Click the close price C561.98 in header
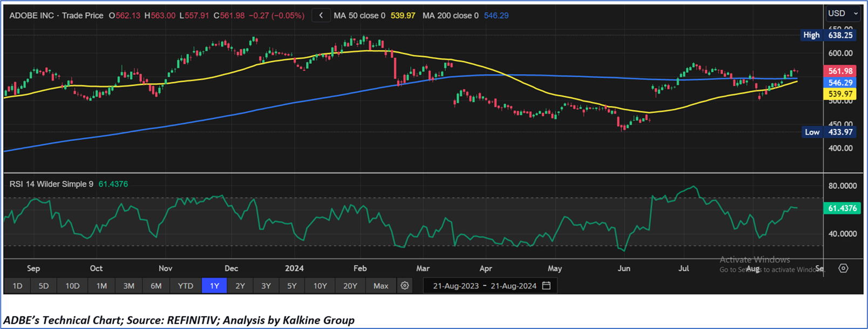This screenshot has width=868, height=329. tap(229, 16)
